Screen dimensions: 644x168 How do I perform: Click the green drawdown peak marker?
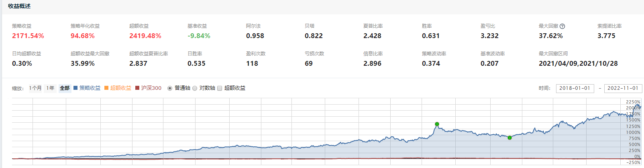[437, 124]
